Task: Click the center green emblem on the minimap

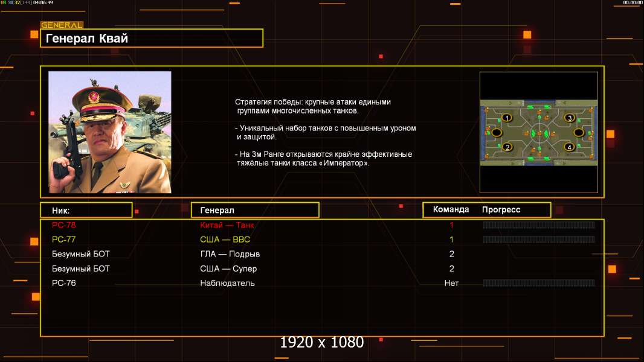Action: click(539, 133)
